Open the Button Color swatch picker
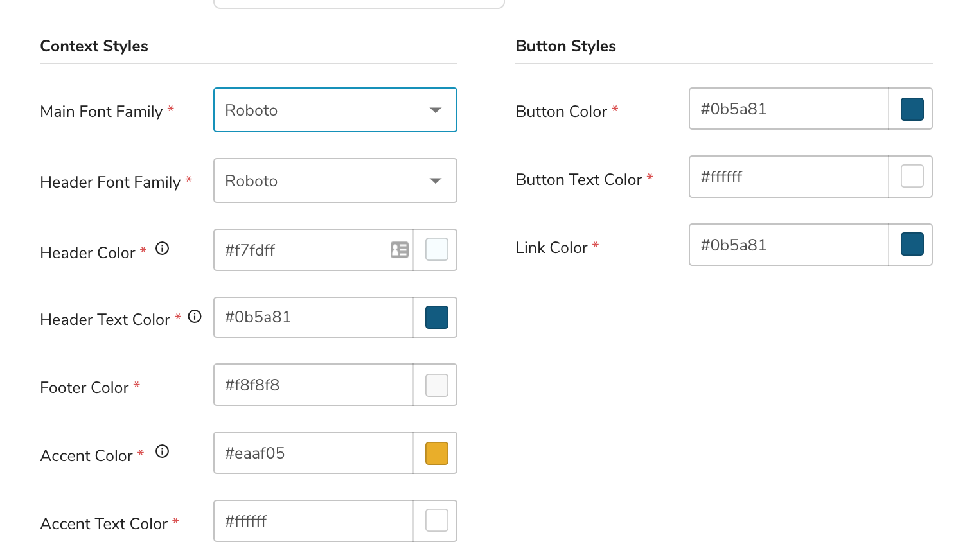 pos(912,109)
